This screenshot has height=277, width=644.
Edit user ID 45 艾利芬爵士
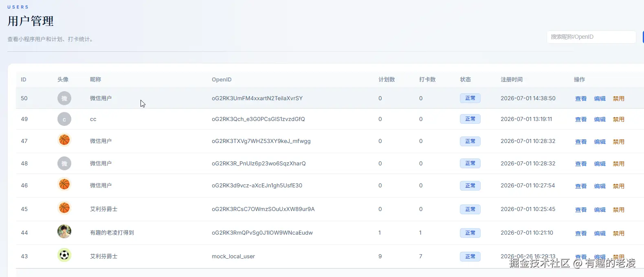[x=600, y=210]
